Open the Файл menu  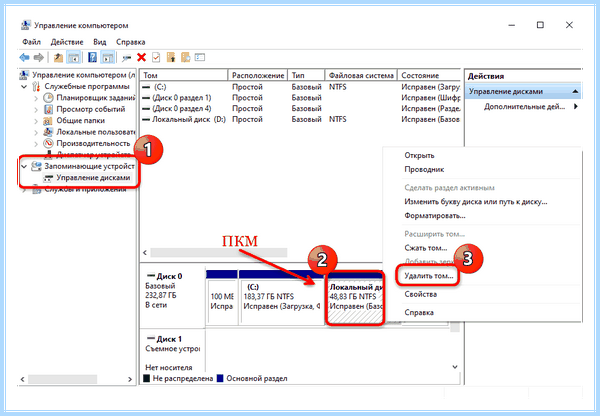(31, 42)
